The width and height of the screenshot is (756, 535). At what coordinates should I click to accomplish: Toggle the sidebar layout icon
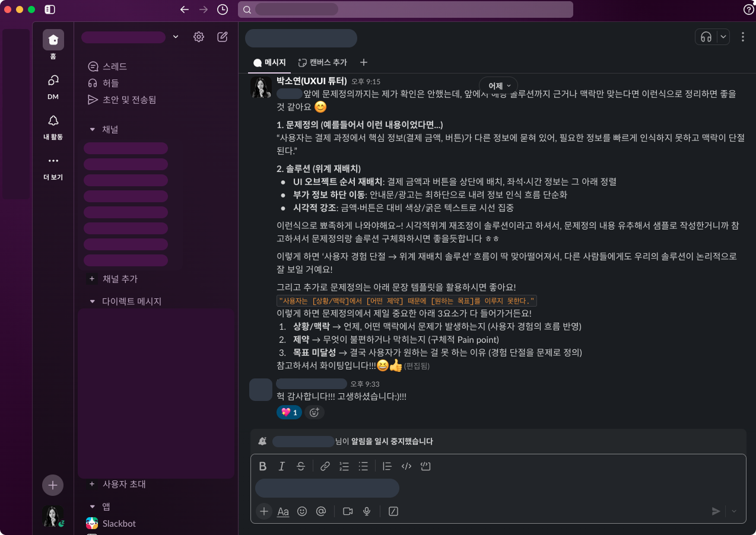coord(50,9)
